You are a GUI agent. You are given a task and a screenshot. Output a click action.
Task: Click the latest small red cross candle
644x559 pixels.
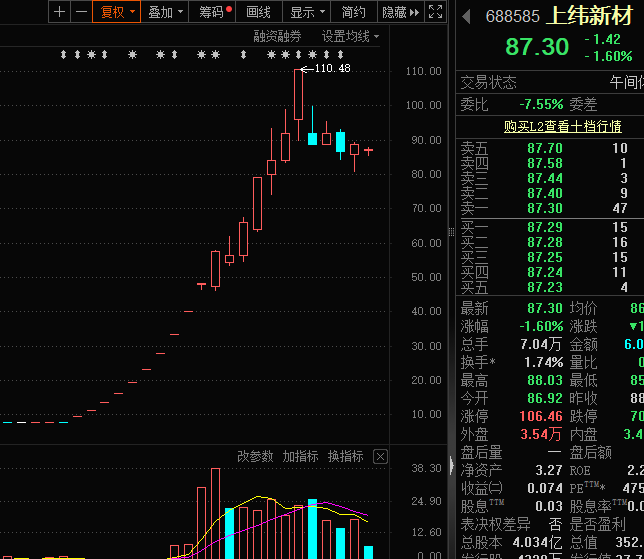(x=368, y=151)
